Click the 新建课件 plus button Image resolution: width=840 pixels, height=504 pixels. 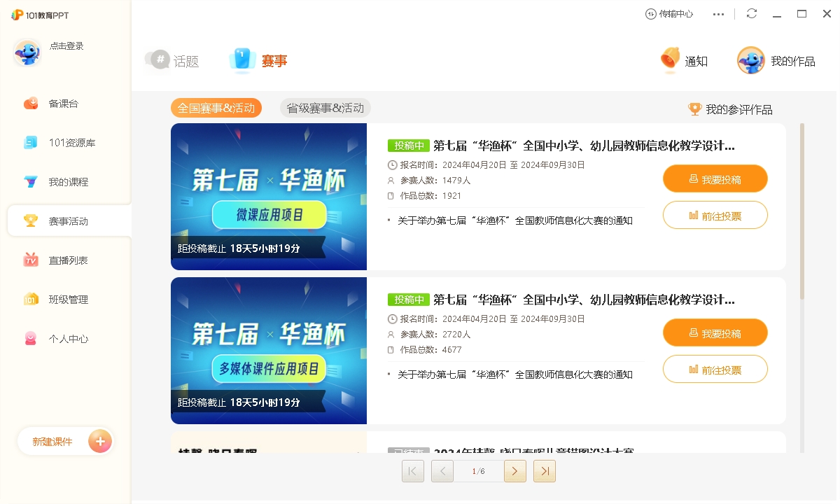pos(100,442)
